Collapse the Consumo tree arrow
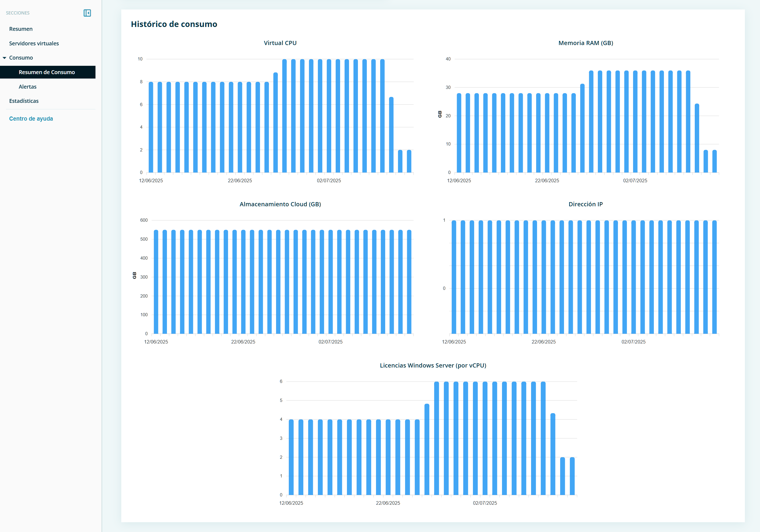 pos(5,58)
